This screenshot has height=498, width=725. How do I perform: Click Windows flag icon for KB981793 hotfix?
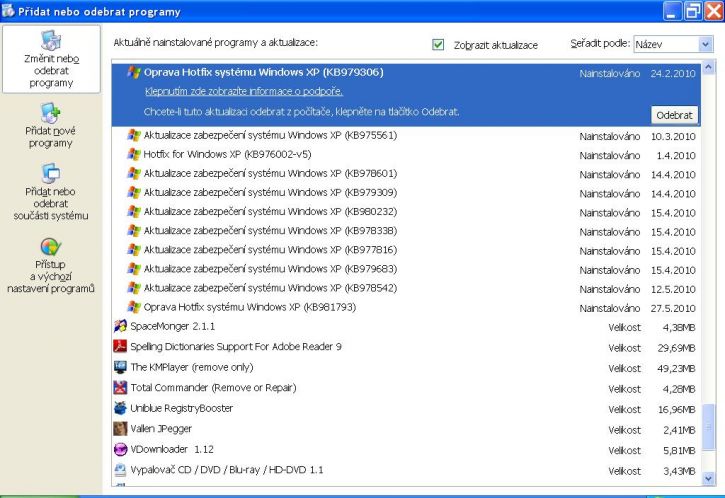(134, 307)
